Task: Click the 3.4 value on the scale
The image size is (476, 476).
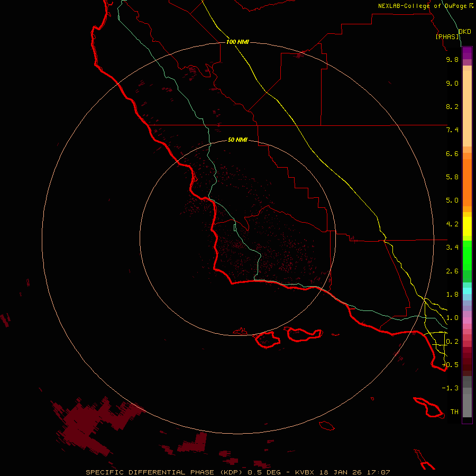Action: 452,248
